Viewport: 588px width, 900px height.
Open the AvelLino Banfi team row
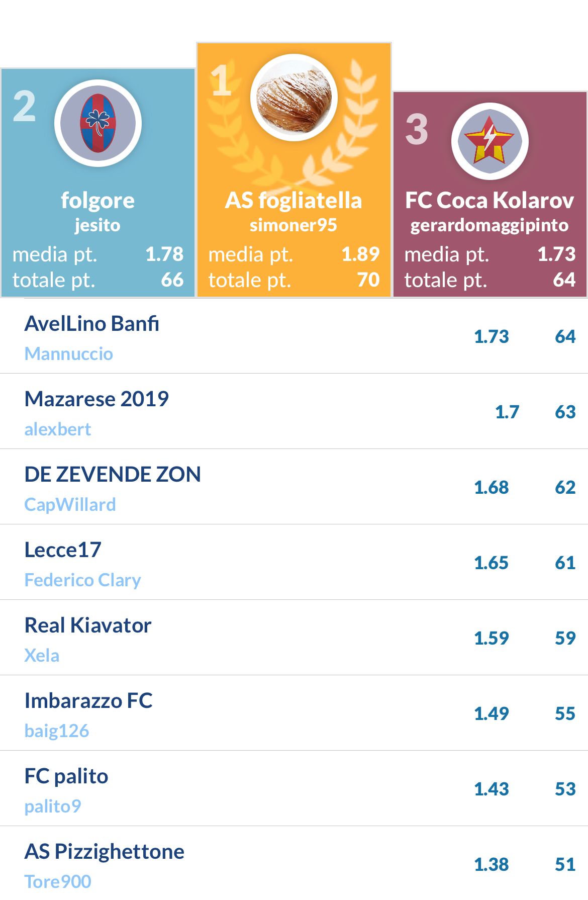(294, 336)
